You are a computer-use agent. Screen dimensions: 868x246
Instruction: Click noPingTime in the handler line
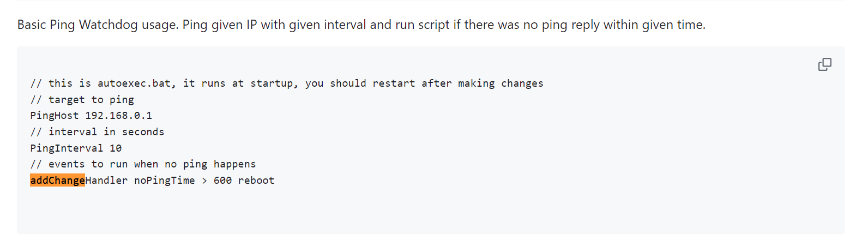pos(165,181)
